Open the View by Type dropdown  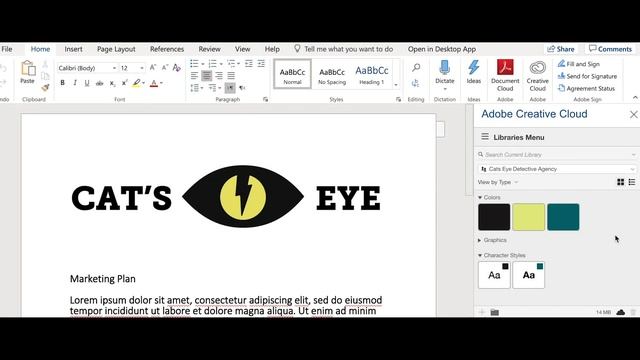pyautogui.click(x=498, y=182)
